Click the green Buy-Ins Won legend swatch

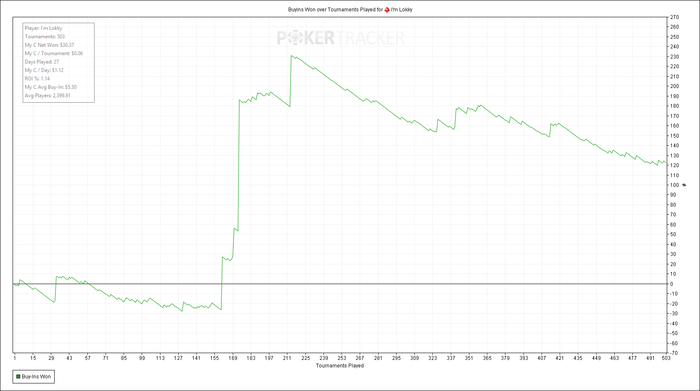click(x=18, y=377)
